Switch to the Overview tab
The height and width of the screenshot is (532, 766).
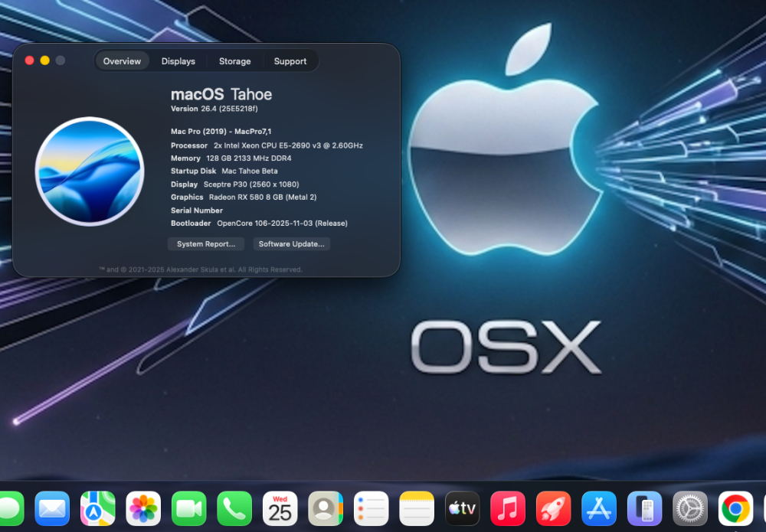click(x=122, y=61)
